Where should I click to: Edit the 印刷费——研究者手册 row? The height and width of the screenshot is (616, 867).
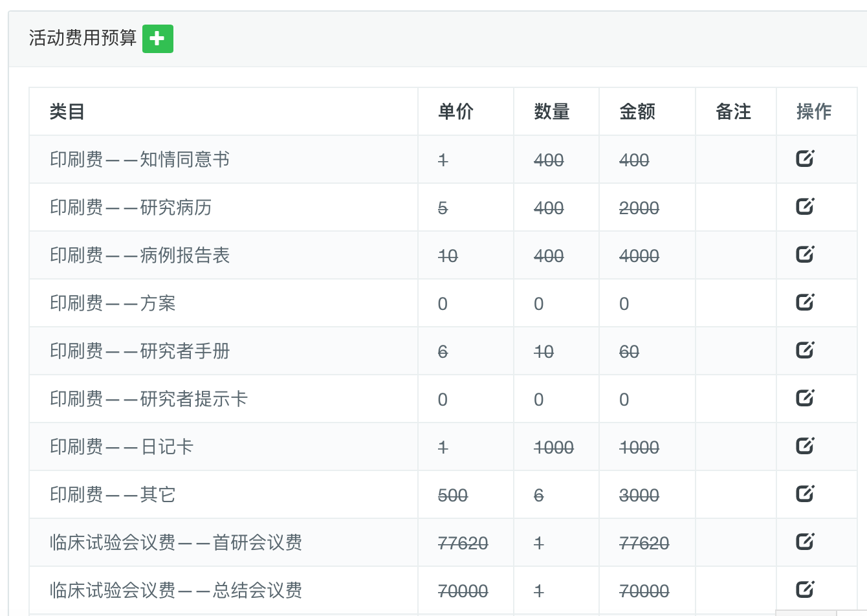tap(805, 350)
